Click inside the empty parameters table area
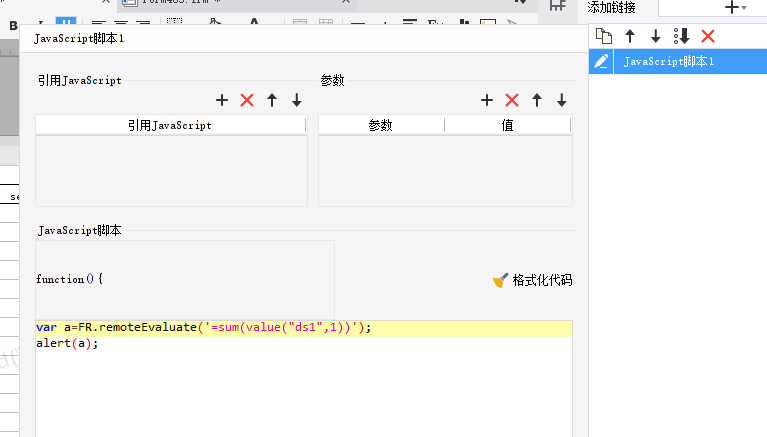767x437 pixels. pos(445,171)
